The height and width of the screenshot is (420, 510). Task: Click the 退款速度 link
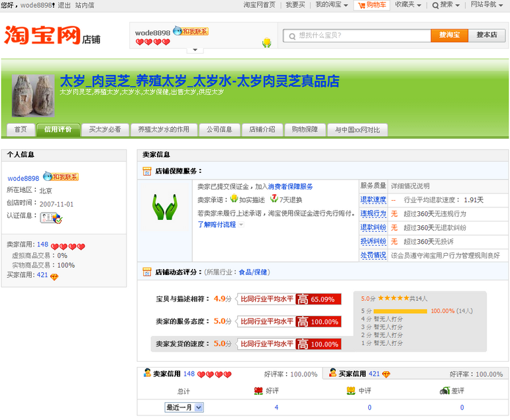pyautogui.click(x=373, y=200)
